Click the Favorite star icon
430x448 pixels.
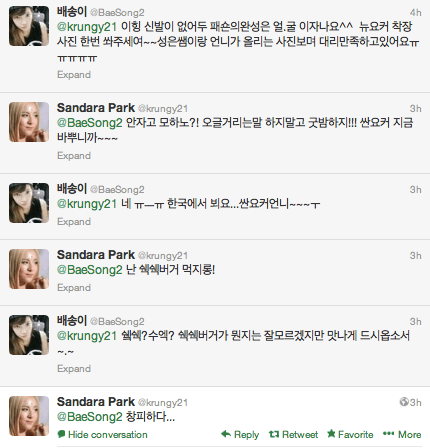(x=331, y=434)
